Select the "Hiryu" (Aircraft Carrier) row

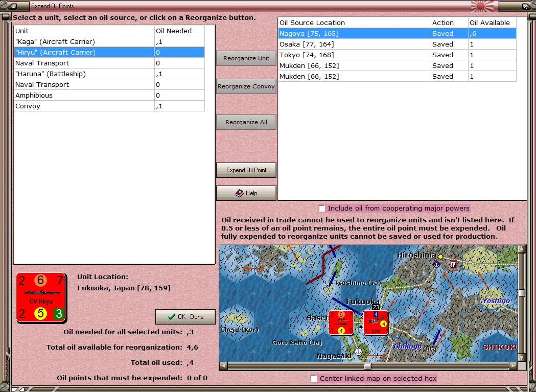[x=109, y=52]
